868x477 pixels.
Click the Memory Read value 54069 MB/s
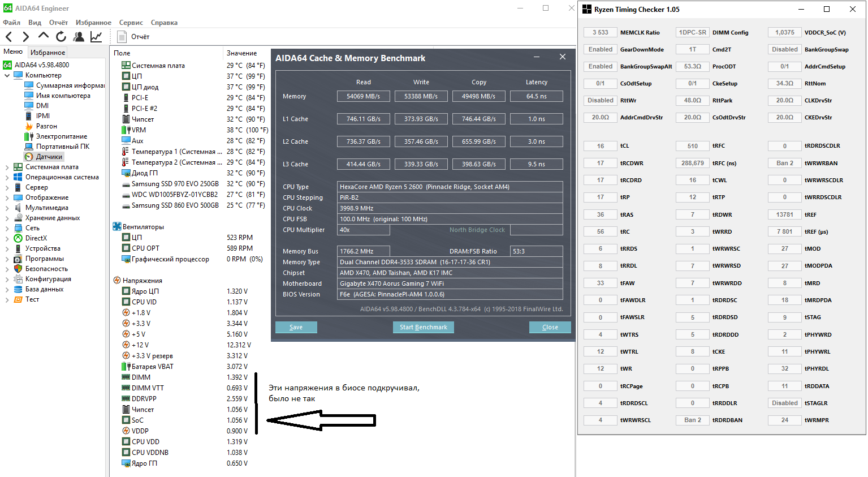363,96
